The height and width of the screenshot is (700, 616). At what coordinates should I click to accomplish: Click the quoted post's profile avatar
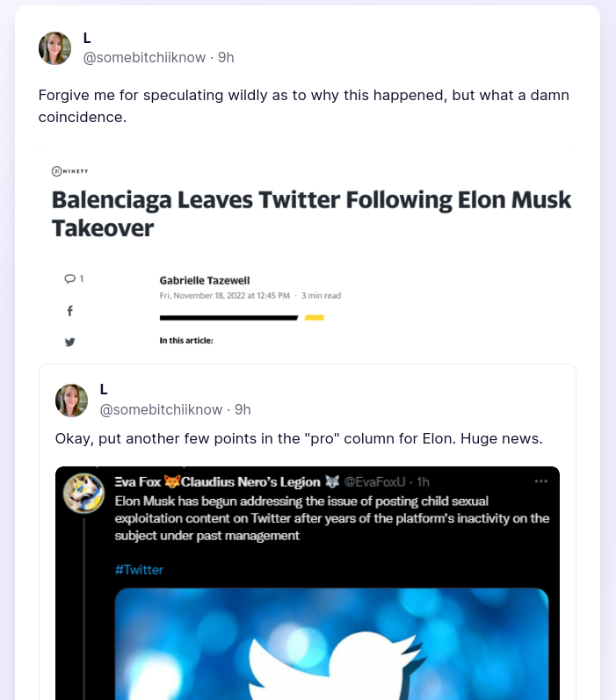pos(71,401)
